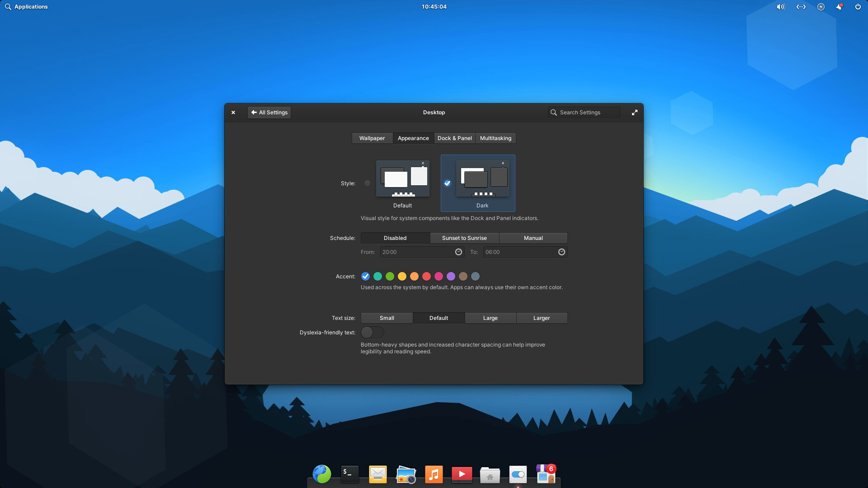Click System Settings icon in the dock
Viewport: 868px width, 488px height.
518,474
